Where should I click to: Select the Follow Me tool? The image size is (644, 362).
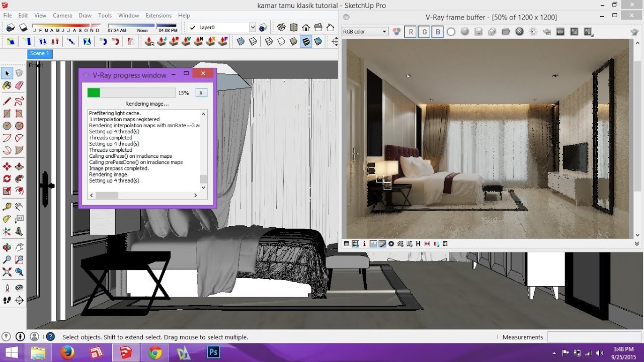point(19,178)
